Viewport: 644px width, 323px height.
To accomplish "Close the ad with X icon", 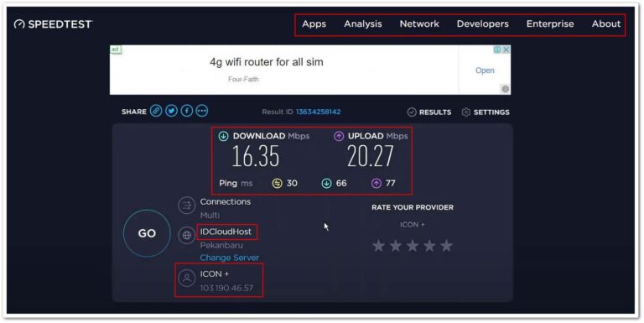I will pos(506,49).
